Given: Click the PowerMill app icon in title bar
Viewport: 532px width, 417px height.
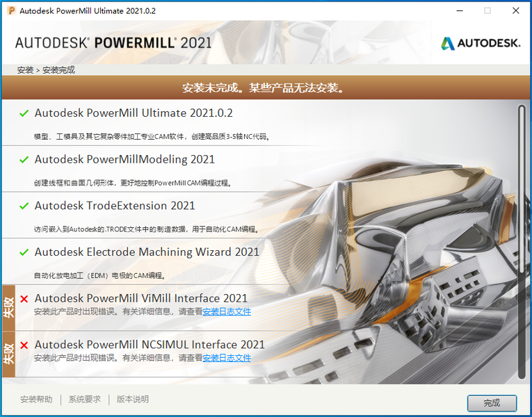Looking at the screenshot, I should (11, 10).
